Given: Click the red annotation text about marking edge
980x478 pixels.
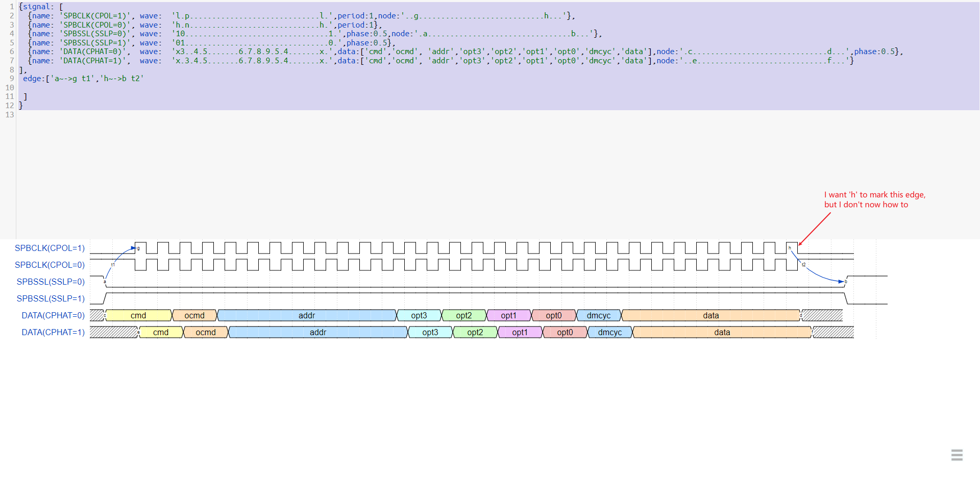Looking at the screenshot, I should pyautogui.click(x=875, y=199).
